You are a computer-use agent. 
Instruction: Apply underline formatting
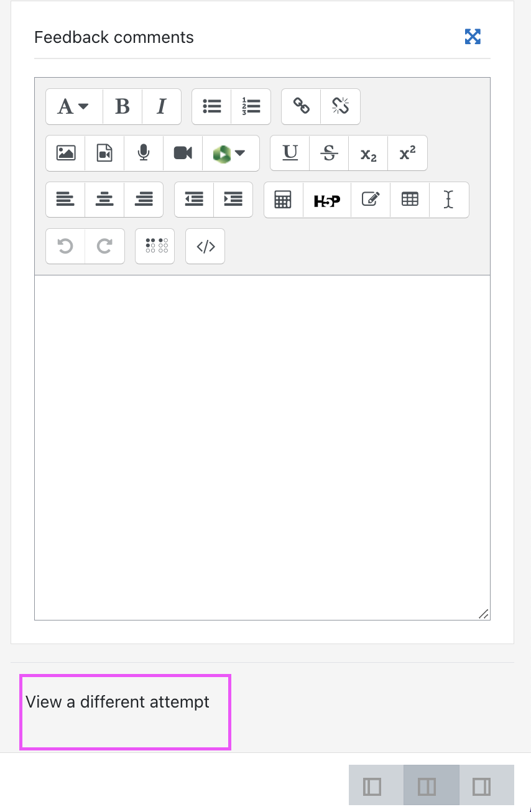[290, 153]
